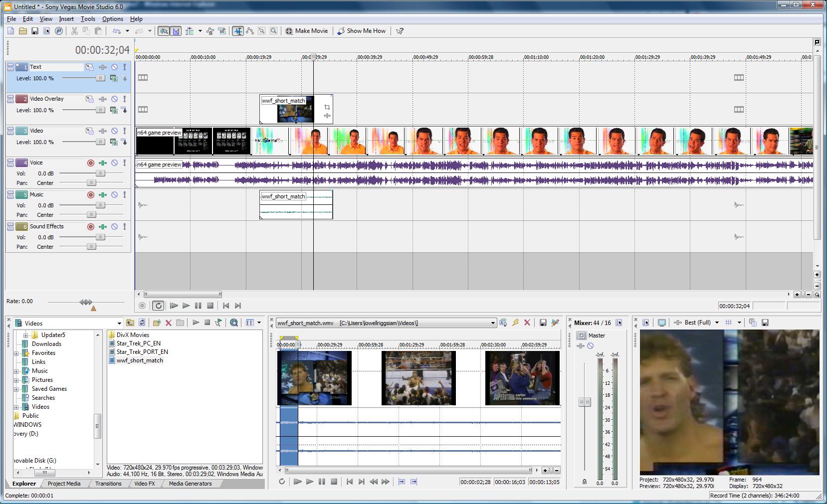
Task: Open the Media Generators tab
Action: point(190,484)
